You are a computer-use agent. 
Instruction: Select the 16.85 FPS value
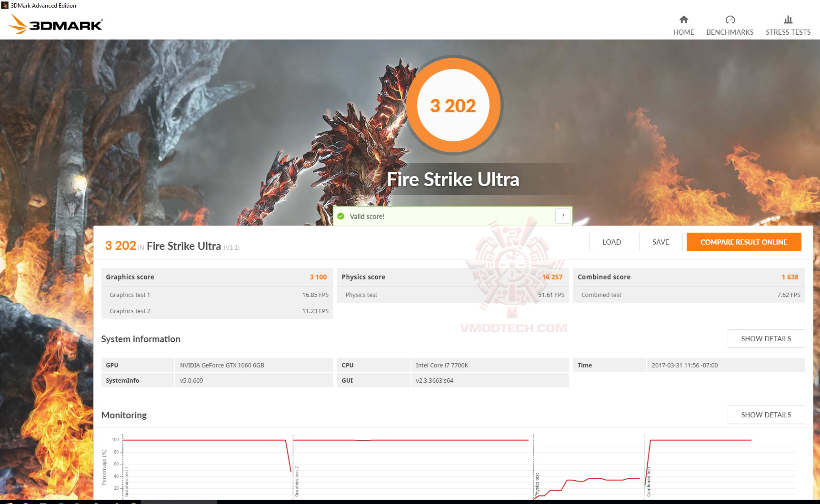pyautogui.click(x=315, y=295)
